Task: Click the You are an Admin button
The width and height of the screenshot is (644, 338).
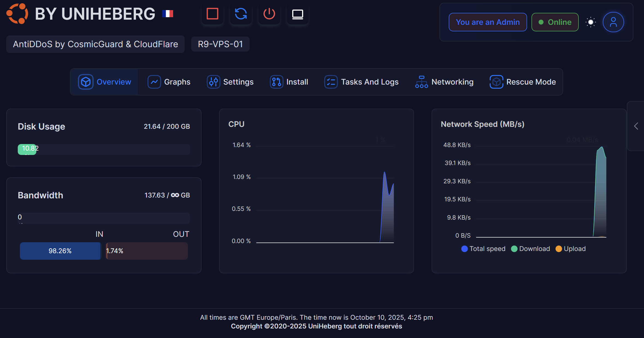Action: [488, 22]
